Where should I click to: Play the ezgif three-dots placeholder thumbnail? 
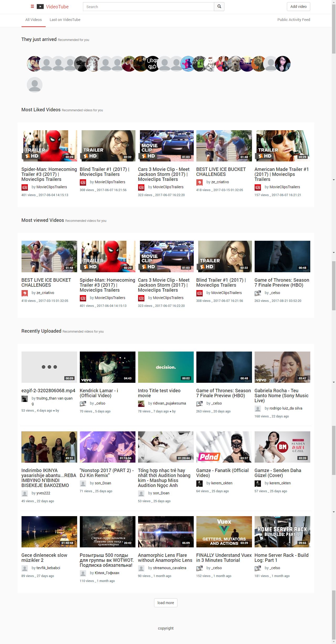pos(49,367)
